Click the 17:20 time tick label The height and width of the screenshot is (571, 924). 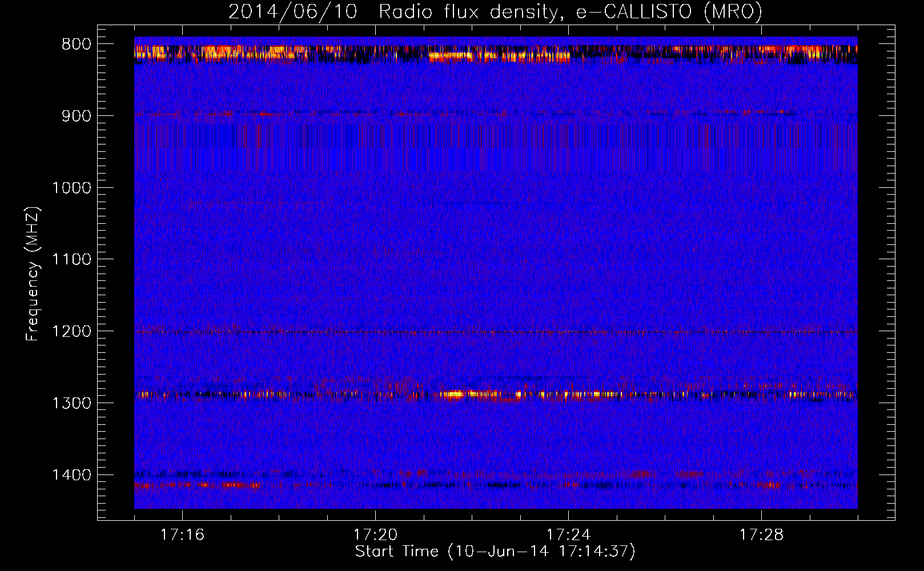click(375, 535)
